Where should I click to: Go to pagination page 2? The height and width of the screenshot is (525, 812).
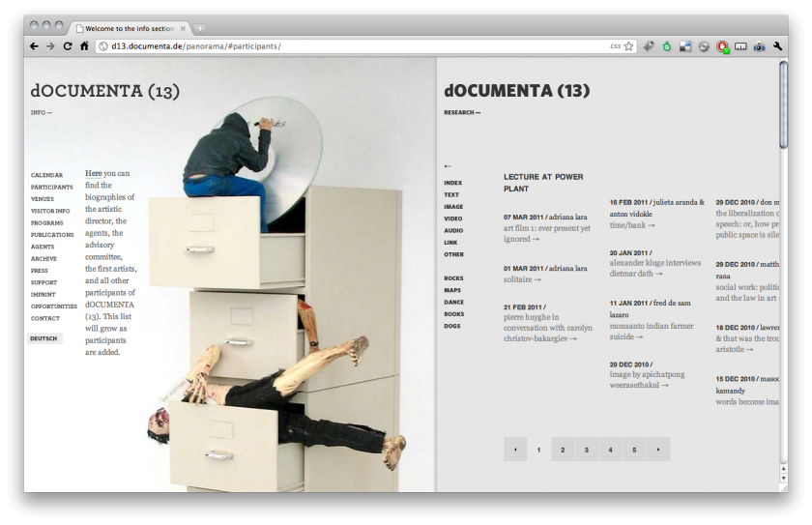click(x=563, y=450)
